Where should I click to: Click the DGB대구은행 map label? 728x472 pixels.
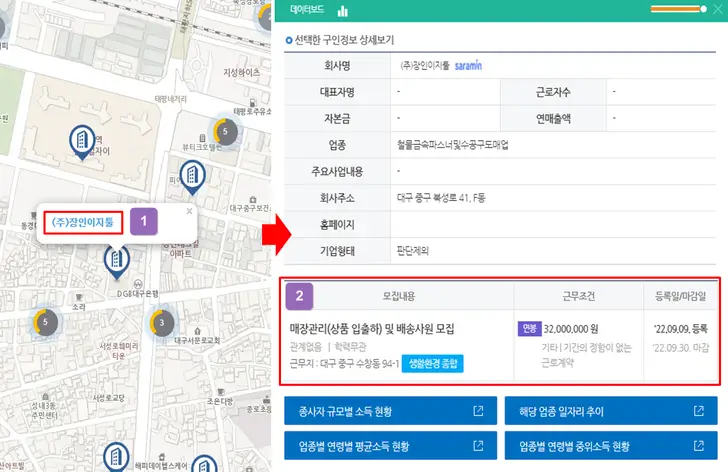pyautogui.click(x=137, y=293)
